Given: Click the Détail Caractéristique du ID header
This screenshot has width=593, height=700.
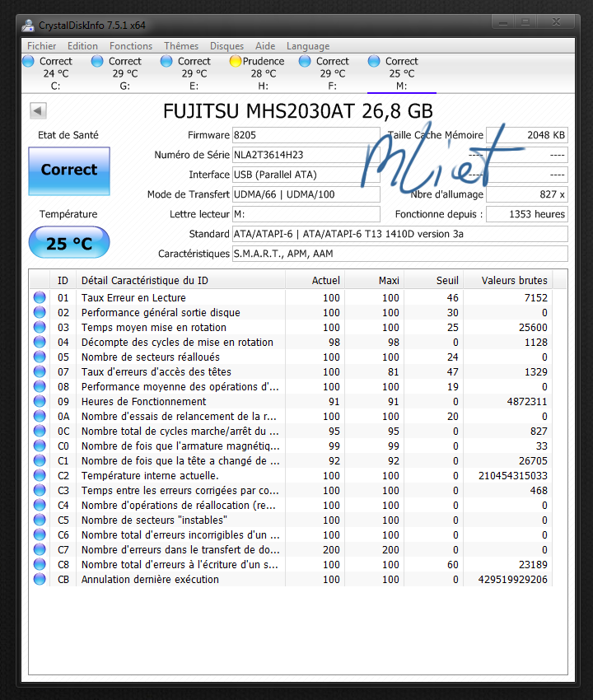Looking at the screenshot, I should 181,280.
